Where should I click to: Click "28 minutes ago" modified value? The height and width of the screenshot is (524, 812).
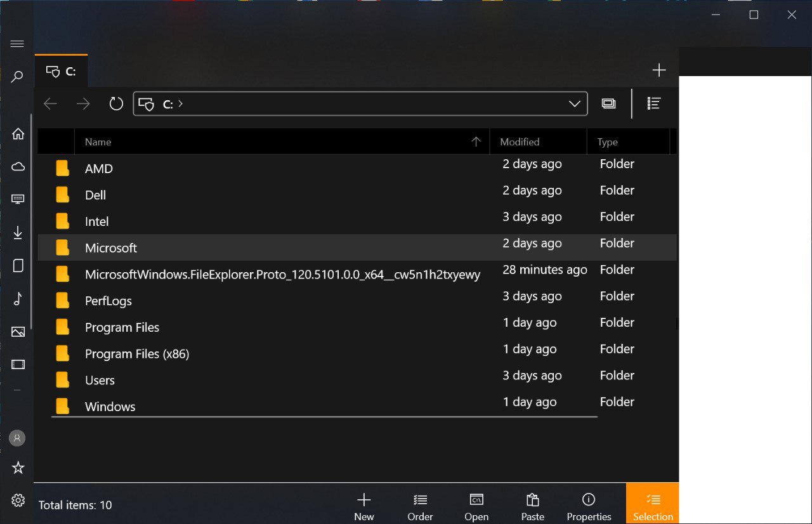[x=545, y=270]
